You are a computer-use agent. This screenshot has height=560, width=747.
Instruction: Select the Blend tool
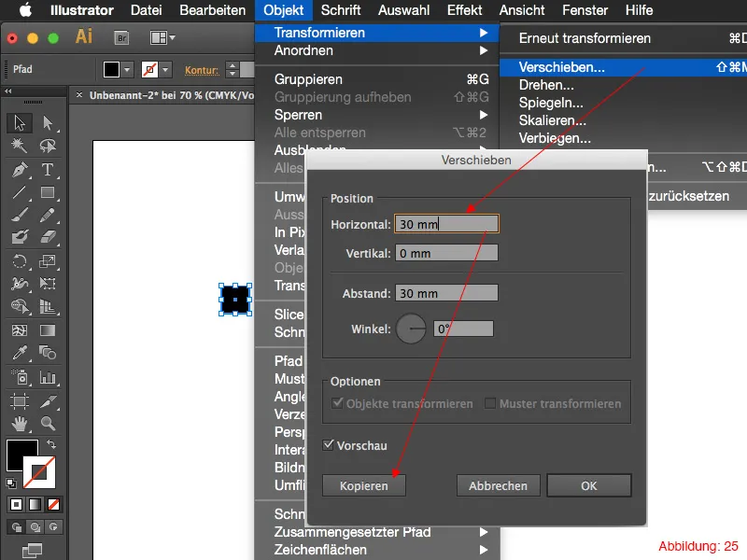pyautogui.click(x=48, y=353)
